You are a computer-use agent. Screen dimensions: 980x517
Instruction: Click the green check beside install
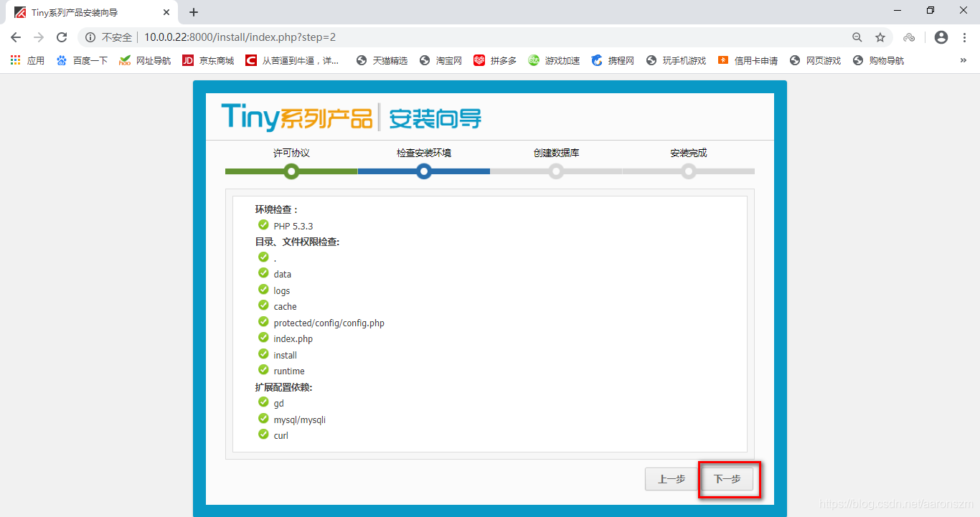coord(263,354)
